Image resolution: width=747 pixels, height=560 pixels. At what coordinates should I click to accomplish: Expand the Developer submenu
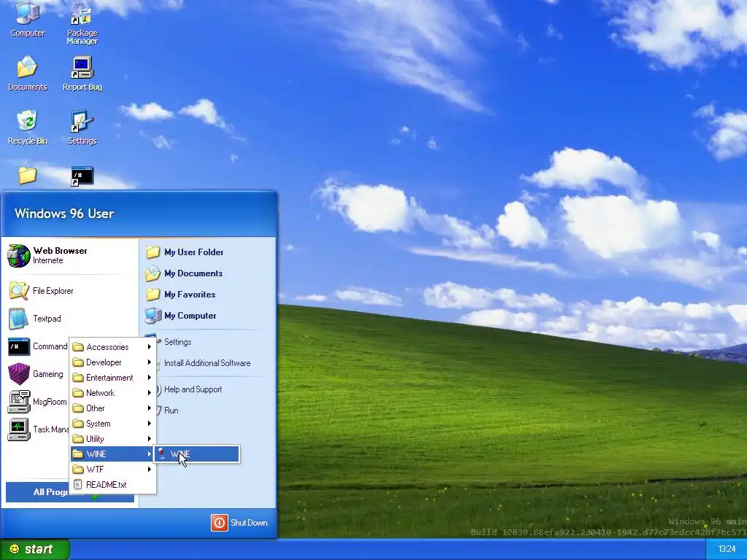click(x=113, y=362)
